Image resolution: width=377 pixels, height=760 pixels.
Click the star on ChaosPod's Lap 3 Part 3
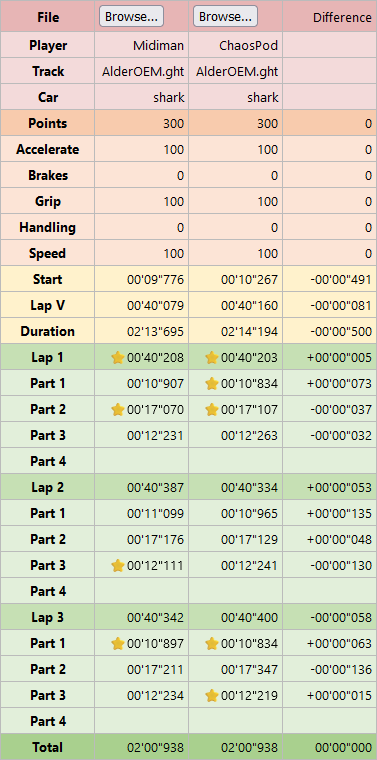coord(212,696)
